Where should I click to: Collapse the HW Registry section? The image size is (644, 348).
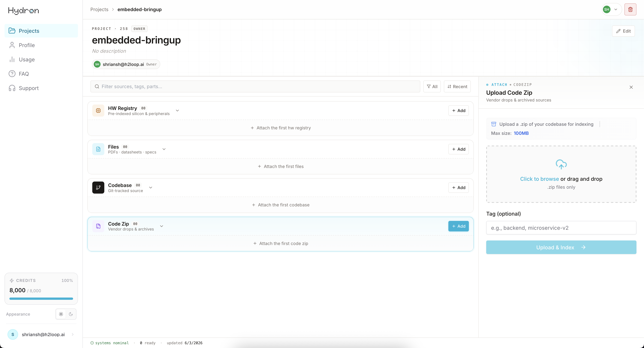tap(177, 111)
